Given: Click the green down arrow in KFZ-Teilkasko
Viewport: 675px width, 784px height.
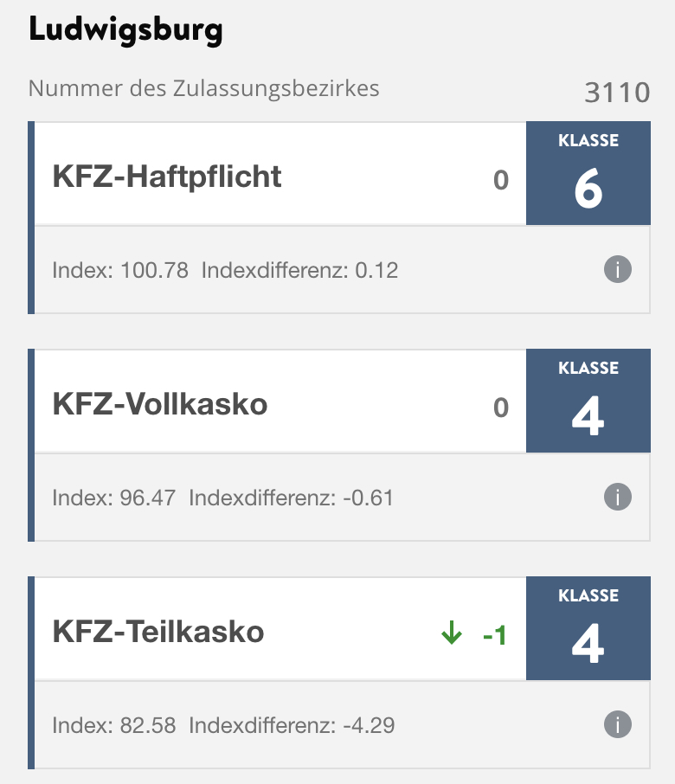Looking at the screenshot, I should point(452,635).
